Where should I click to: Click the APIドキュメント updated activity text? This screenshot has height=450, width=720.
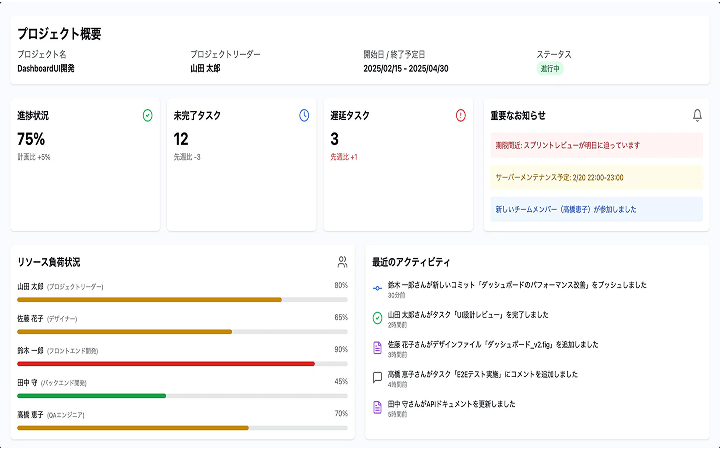click(451, 404)
